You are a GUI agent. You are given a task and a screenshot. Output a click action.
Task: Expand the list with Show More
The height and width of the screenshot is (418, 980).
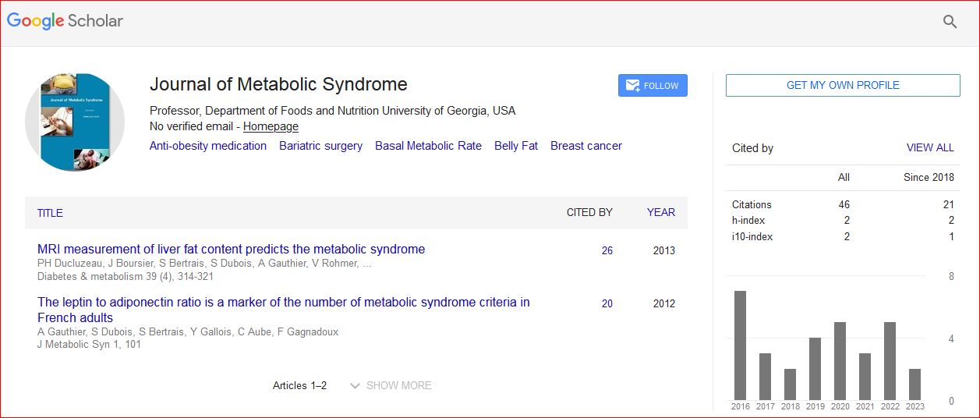point(391,385)
